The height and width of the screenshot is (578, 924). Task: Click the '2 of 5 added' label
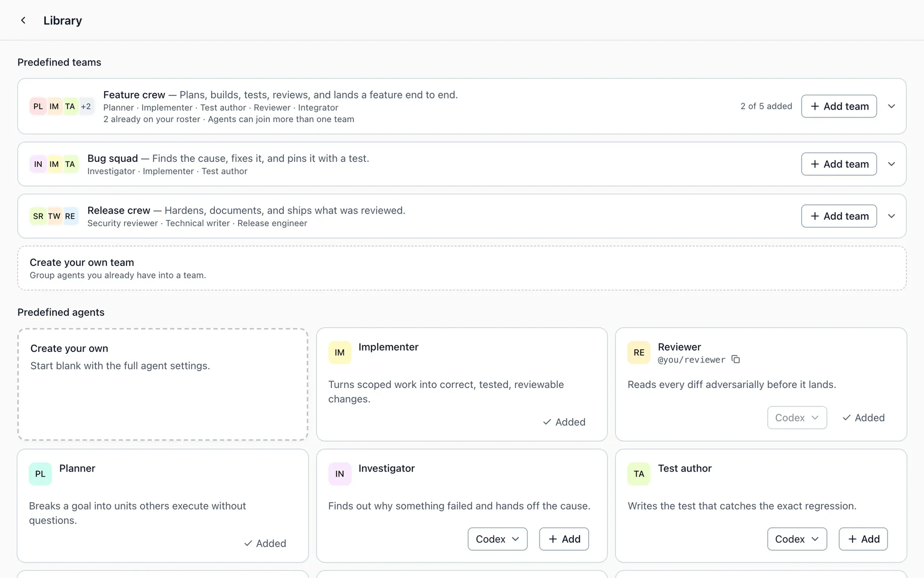(766, 106)
